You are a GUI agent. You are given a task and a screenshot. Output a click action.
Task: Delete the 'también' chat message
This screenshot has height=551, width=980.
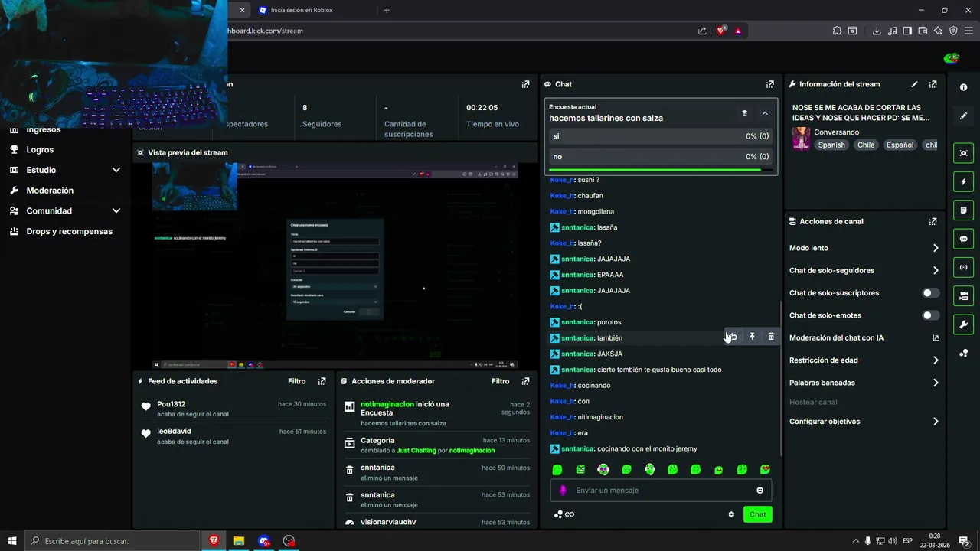771,337
